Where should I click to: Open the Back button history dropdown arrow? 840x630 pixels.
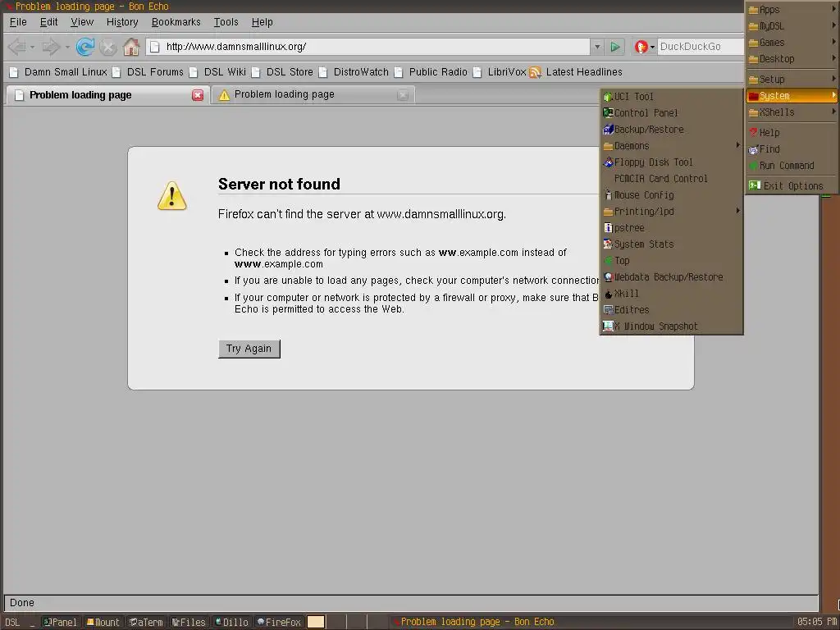(x=32, y=48)
